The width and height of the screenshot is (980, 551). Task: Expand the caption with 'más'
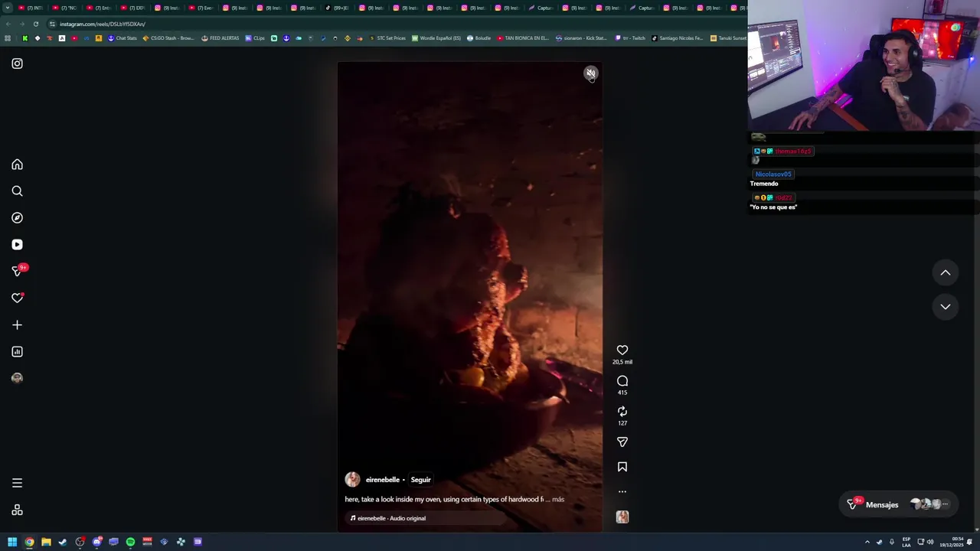pos(558,499)
